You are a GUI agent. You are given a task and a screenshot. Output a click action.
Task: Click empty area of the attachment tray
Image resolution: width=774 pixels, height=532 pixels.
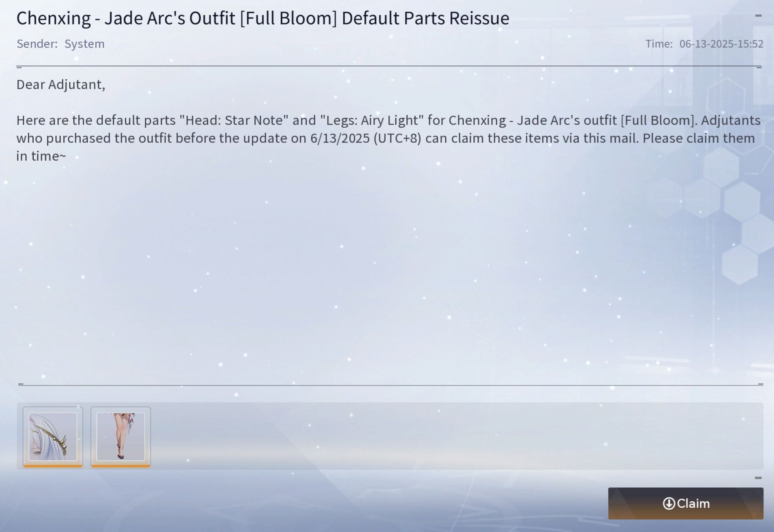point(457,436)
